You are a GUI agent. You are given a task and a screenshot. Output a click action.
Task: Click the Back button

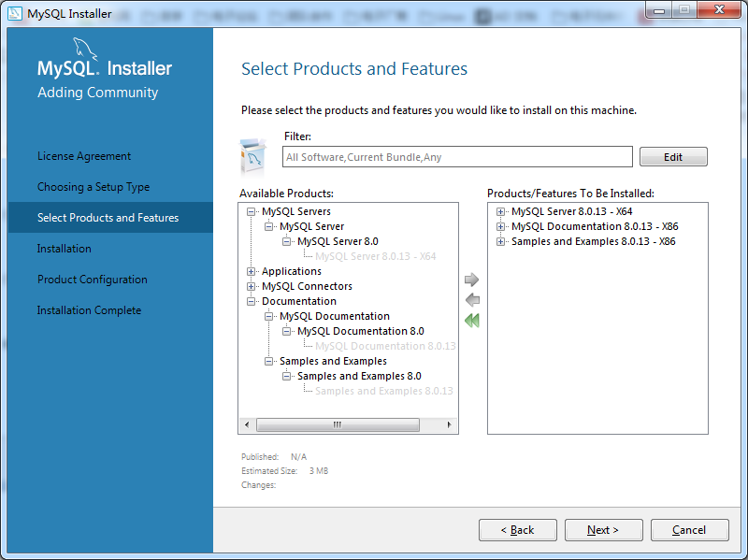[x=518, y=530]
